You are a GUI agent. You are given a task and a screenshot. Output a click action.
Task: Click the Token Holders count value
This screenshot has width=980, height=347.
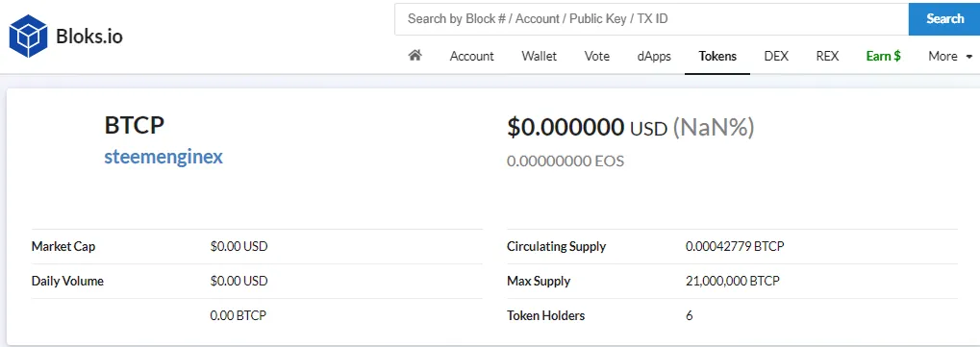690,315
